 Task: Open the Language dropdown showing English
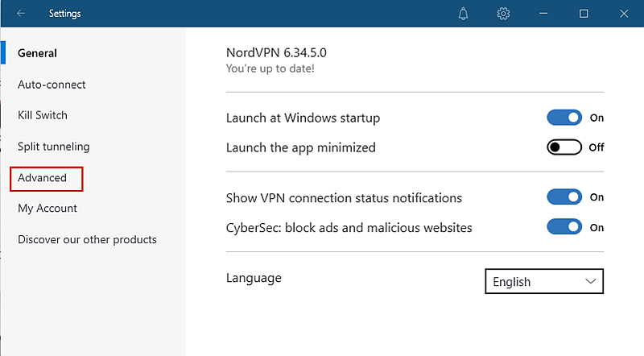tap(544, 281)
